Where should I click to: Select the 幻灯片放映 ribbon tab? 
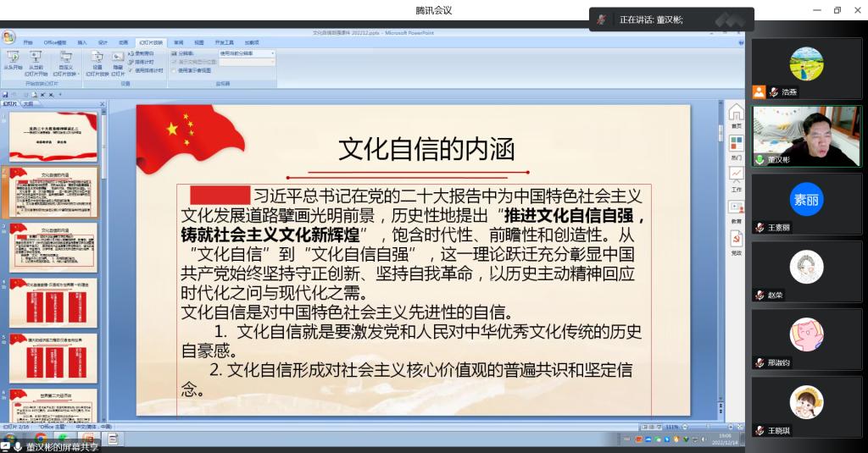pyautogui.click(x=151, y=42)
